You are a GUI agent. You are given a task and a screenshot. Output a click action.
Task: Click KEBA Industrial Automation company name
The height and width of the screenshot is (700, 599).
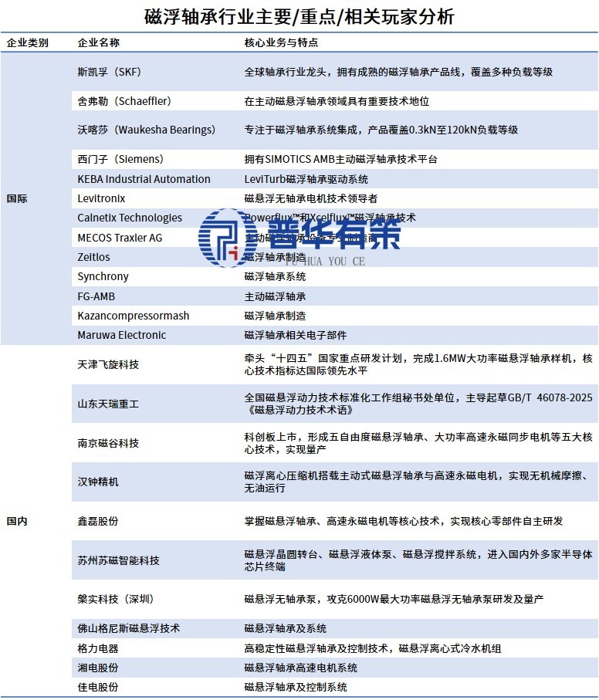(144, 179)
